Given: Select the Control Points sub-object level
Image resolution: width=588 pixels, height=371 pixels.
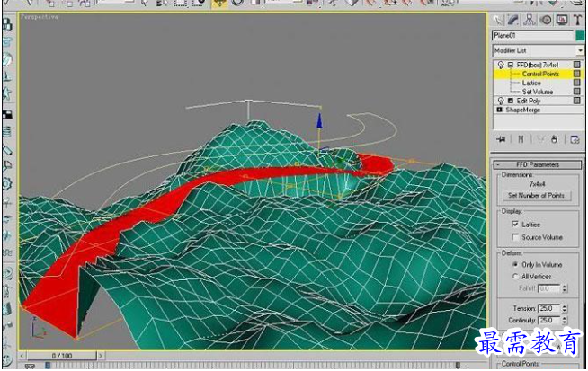Looking at the screenshot, I should pyautogui.click(x=540, y=75).
